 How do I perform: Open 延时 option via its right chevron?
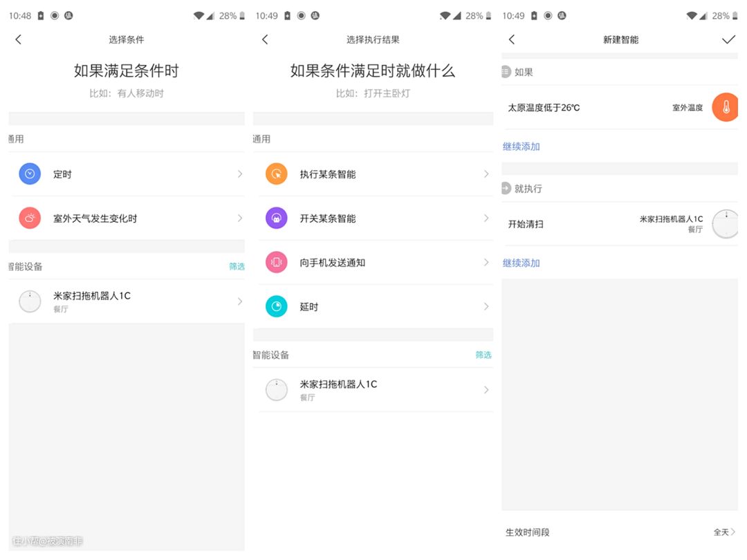[x=486, y=307]
